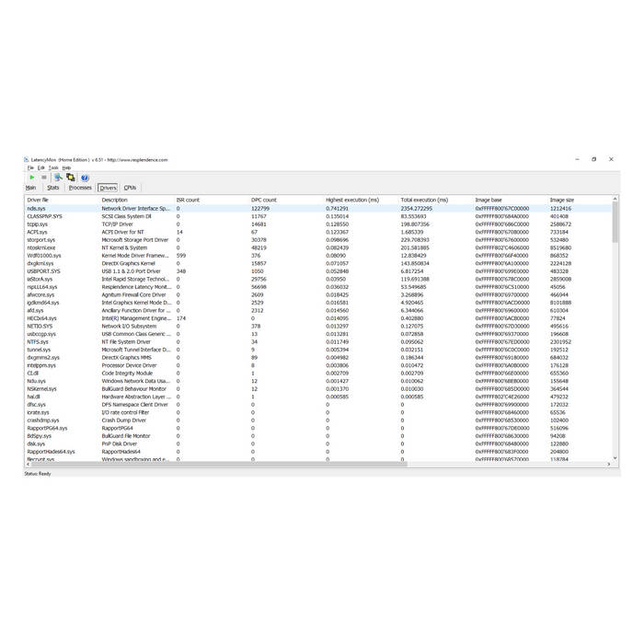Open help via the blue question mark icon
Image resolution: width=644 pixels, height=644 pixels.
(85, 178)
